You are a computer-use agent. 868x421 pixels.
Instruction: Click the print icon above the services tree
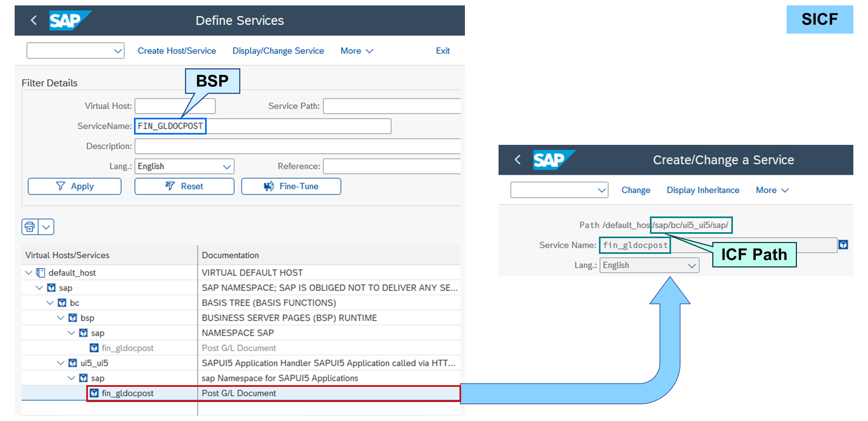tap(30, 227)
